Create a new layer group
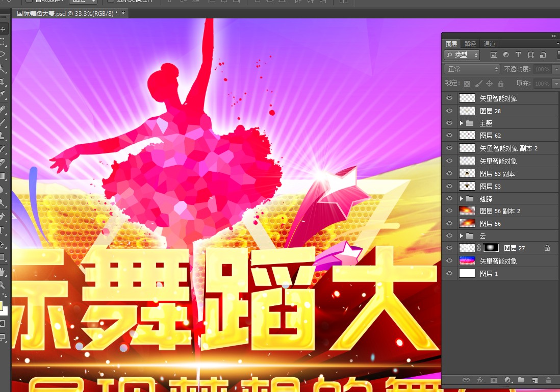Viewport: 560px width, 392px height. 521,380
